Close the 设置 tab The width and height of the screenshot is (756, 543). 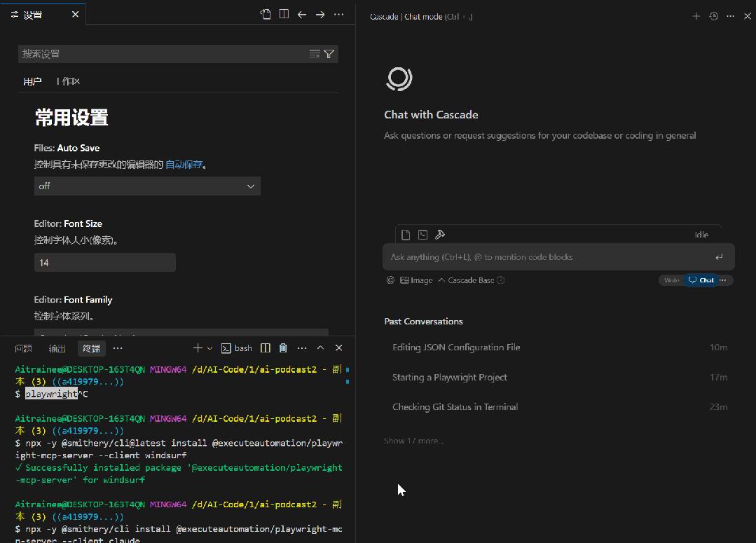click(x=75, y=15)
